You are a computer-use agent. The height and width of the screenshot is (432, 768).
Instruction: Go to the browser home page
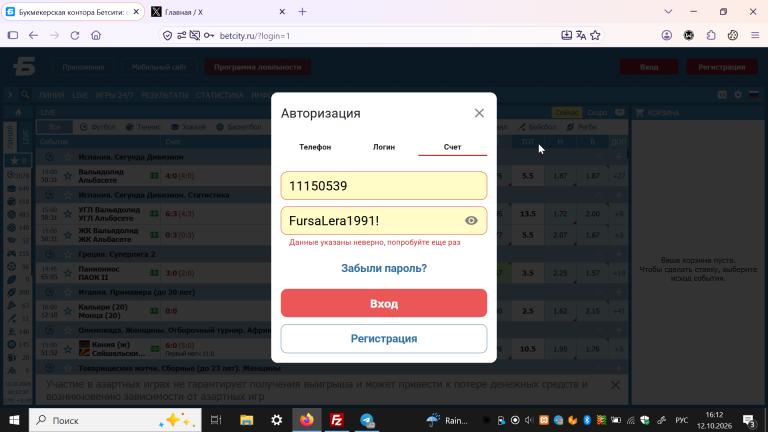96,35
